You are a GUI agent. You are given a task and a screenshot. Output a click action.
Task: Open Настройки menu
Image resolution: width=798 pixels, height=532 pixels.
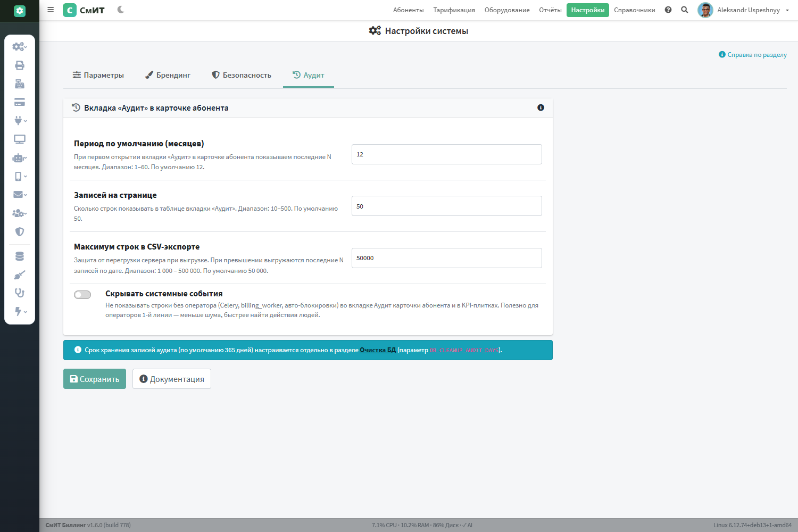point(588,10)
